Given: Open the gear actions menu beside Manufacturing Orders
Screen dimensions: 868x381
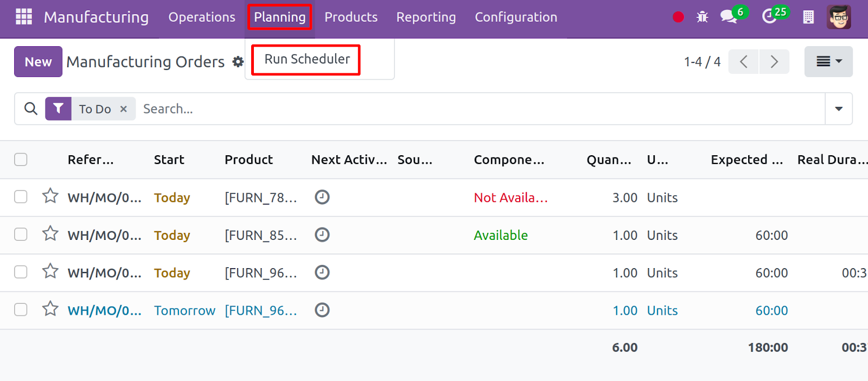Looking at the screenshot, I should (x=238, y=62).
